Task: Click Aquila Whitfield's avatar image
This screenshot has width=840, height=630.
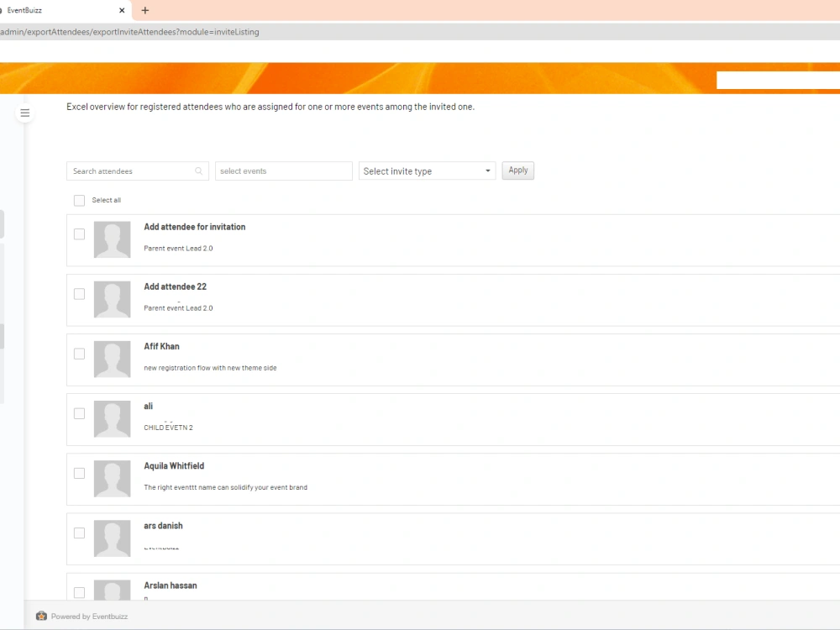Action: tap(112, 479)
